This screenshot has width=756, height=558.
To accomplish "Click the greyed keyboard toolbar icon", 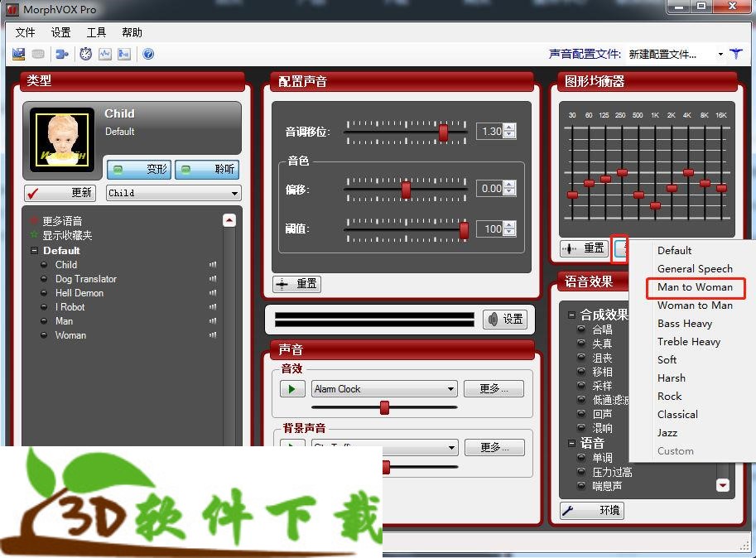I will 38,54.
